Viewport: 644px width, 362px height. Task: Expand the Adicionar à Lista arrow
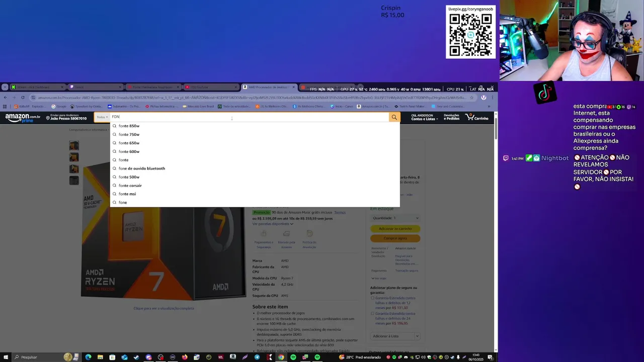click(x=417, y=336)
